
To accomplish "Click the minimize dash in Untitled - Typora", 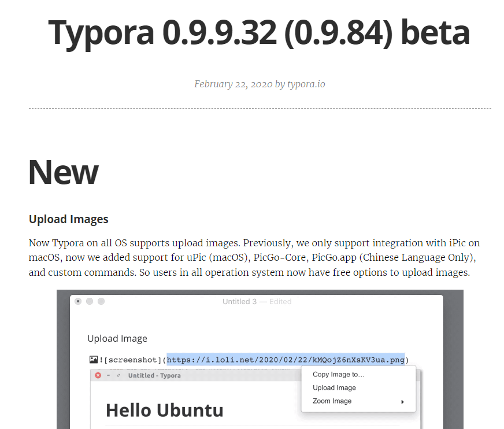I will click(x=108, y=375).
